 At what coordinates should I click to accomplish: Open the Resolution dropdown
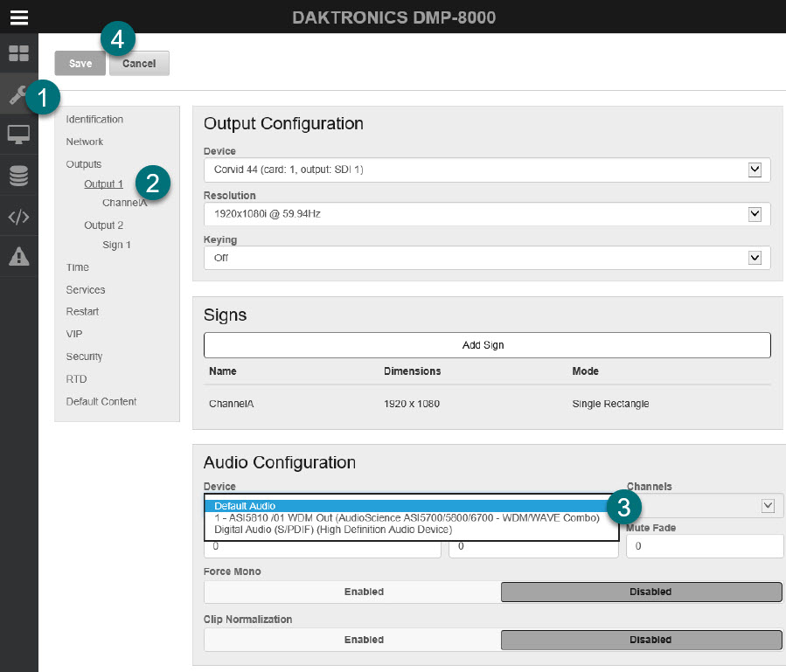754,213
